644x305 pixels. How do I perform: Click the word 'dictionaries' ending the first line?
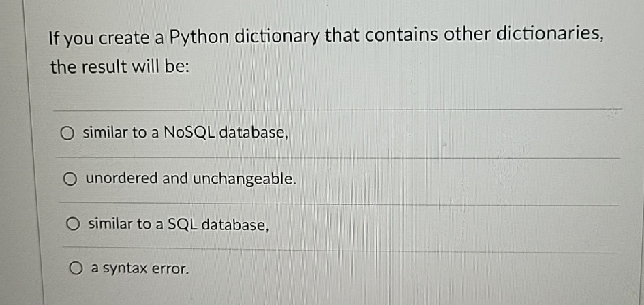pyautogui.click(x=550, y=35)
